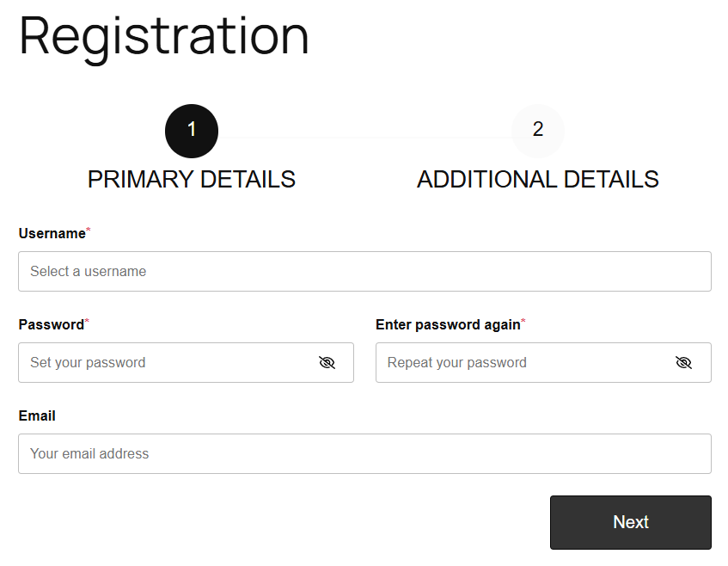Show the password in the Password field
Viewport: 728px width, 566px height.
[327, 362]
